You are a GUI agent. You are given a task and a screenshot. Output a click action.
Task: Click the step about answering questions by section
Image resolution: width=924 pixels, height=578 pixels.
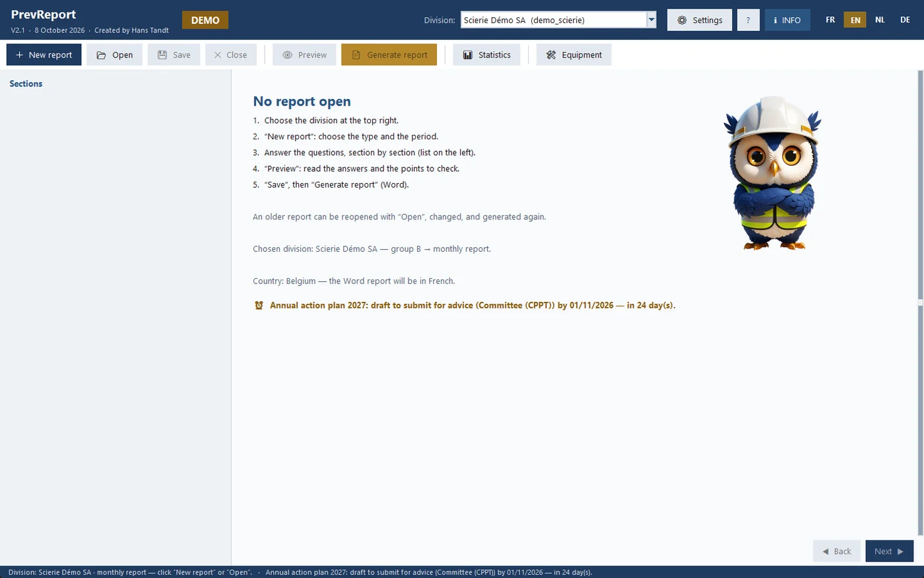pyautogui.click(x=370, y=153)
